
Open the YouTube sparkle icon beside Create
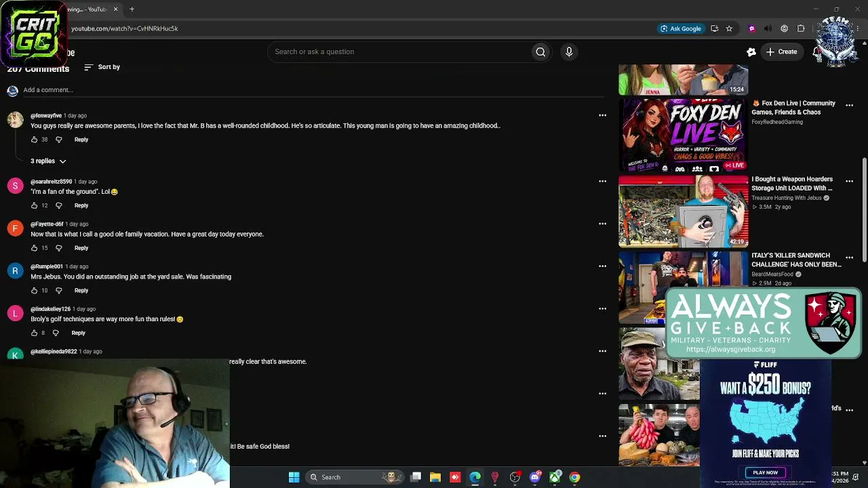tap(751, 52)
